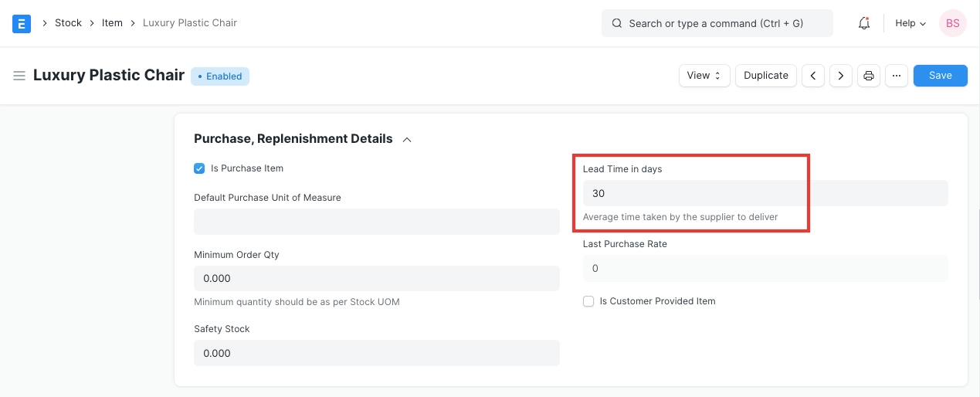The height and width of the screenshot is (397, 980).
Task: Click the Lead Time in days field
Action: [x=765, y=193]
